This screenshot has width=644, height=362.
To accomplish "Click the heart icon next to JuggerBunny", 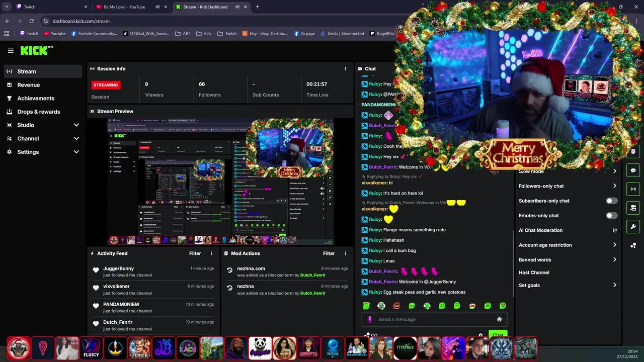I will point(96,270).
